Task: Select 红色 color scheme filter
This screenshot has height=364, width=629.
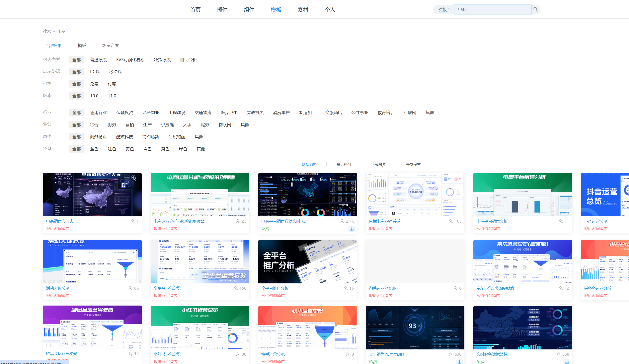Action: point(112,149)
